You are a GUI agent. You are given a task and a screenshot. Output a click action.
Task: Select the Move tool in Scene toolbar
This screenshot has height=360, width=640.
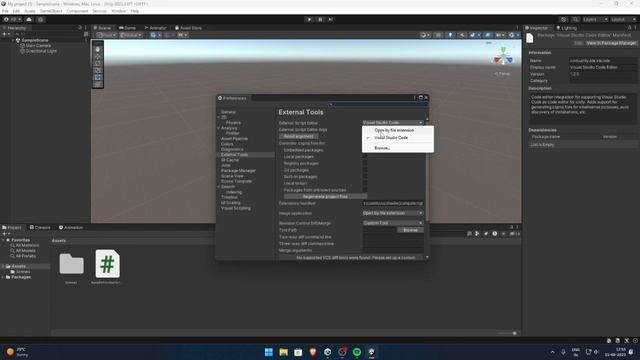tap(98, 56)
